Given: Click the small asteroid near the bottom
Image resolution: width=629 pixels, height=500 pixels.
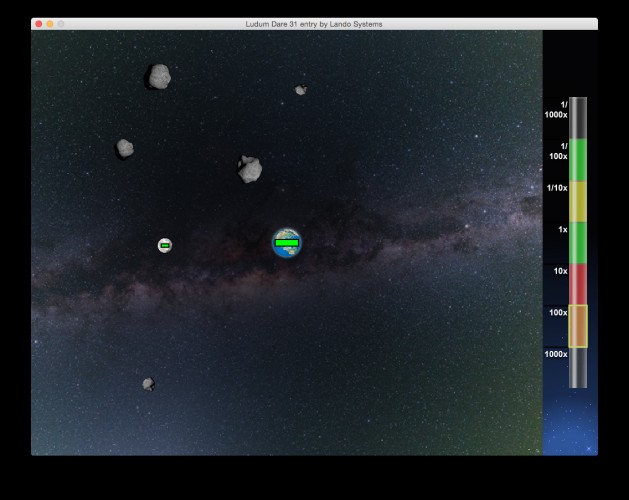Looking at the screenshot, I should 148,384.
